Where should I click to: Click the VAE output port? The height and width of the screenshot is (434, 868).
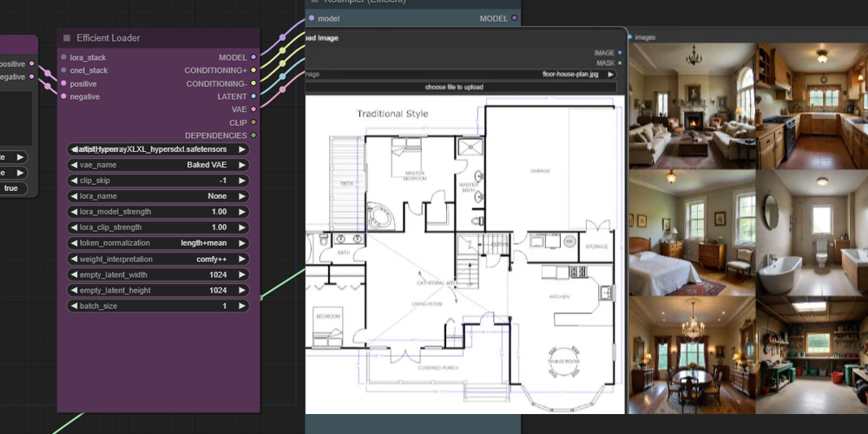click(x=253, y=109)
